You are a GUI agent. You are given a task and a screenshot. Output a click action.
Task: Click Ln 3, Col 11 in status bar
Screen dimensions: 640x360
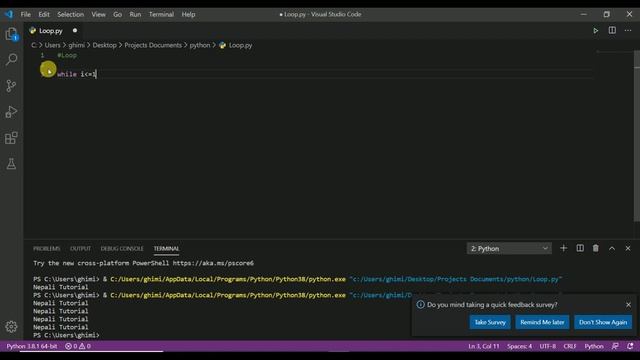coord(484,346)
